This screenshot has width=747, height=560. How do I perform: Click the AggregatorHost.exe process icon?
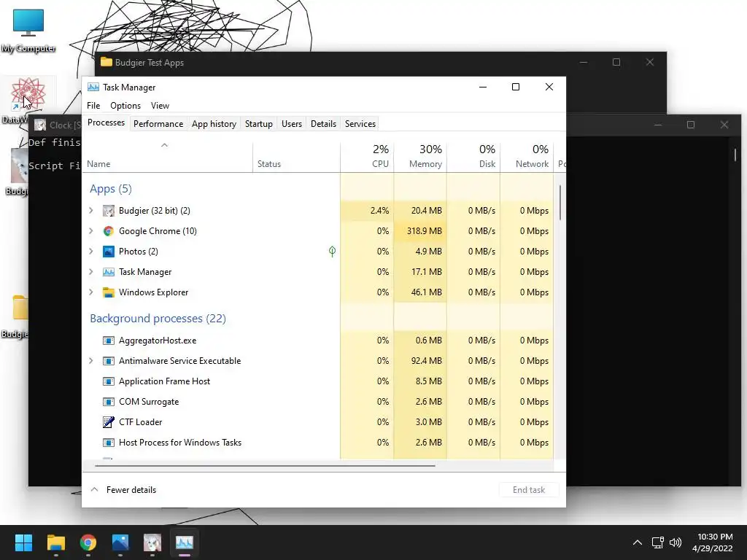[109, 341]
